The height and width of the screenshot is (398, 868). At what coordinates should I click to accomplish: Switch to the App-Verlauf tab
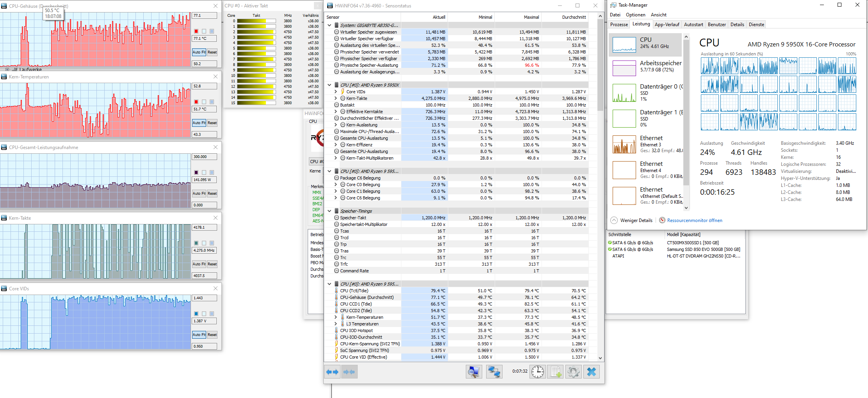click(x=667, y=25)
